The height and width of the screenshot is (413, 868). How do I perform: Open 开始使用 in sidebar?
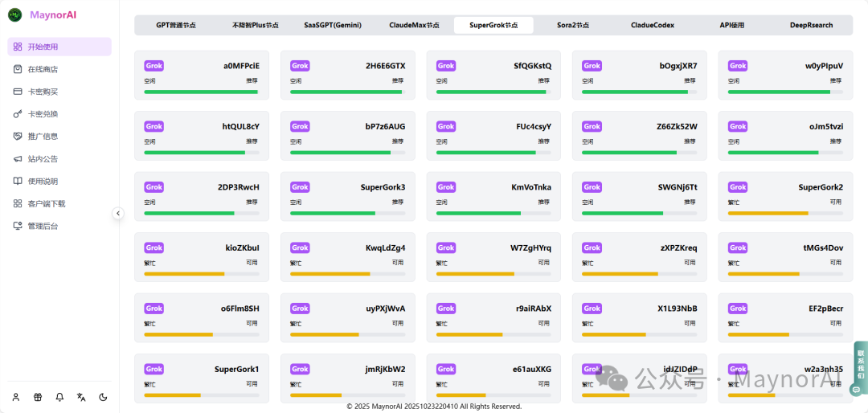(59, 47)
